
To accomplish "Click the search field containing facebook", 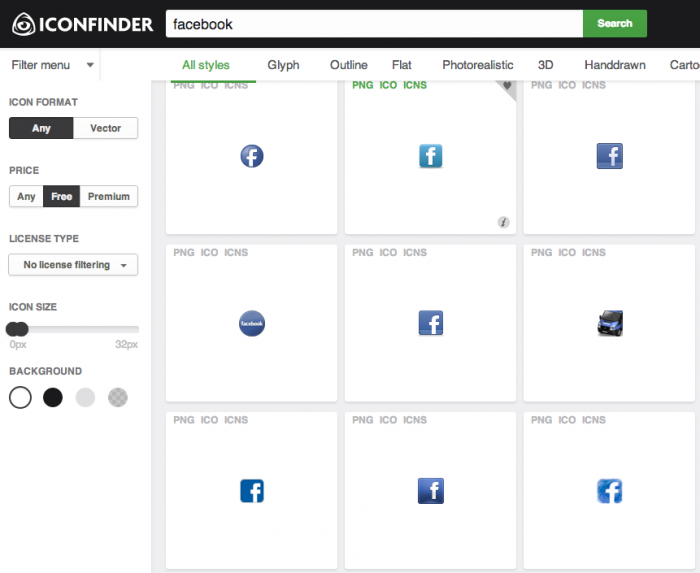I will tap(374, 24).
